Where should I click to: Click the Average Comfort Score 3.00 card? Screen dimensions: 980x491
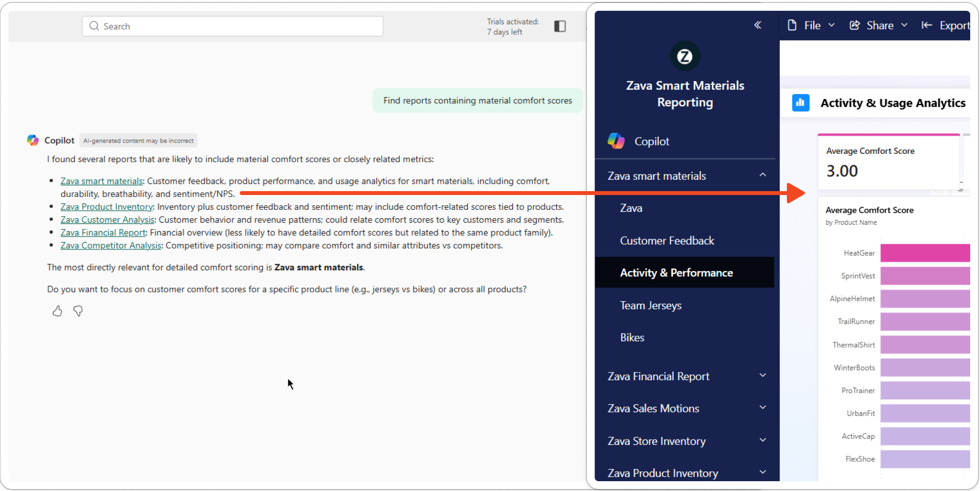888,162
